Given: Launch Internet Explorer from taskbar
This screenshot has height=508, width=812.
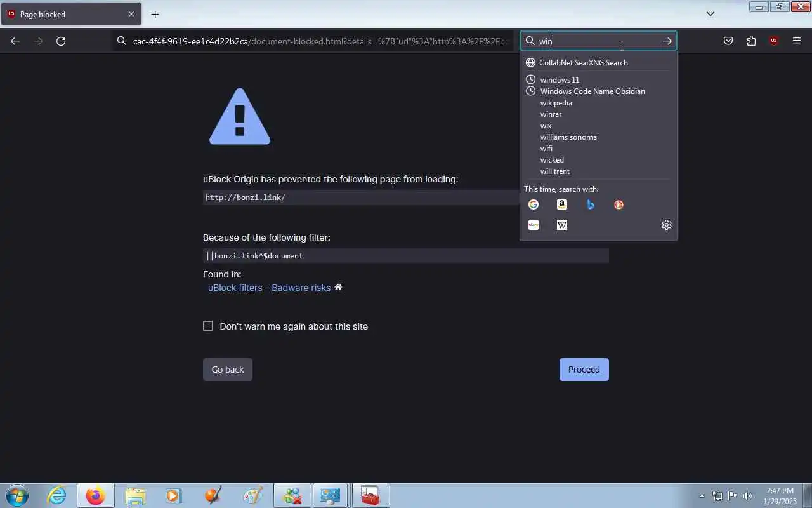Looking at the screenshot, I should point(57,495).
